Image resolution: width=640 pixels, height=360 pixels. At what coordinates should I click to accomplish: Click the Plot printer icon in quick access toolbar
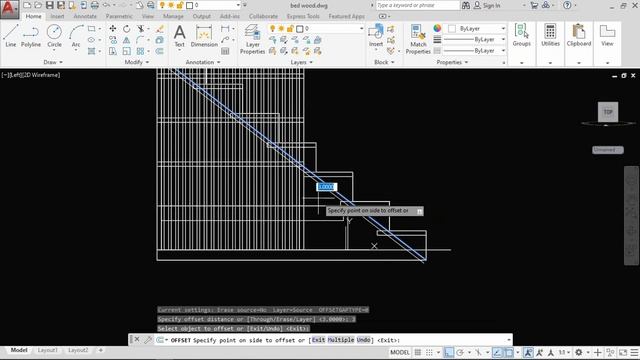[94, 5]
